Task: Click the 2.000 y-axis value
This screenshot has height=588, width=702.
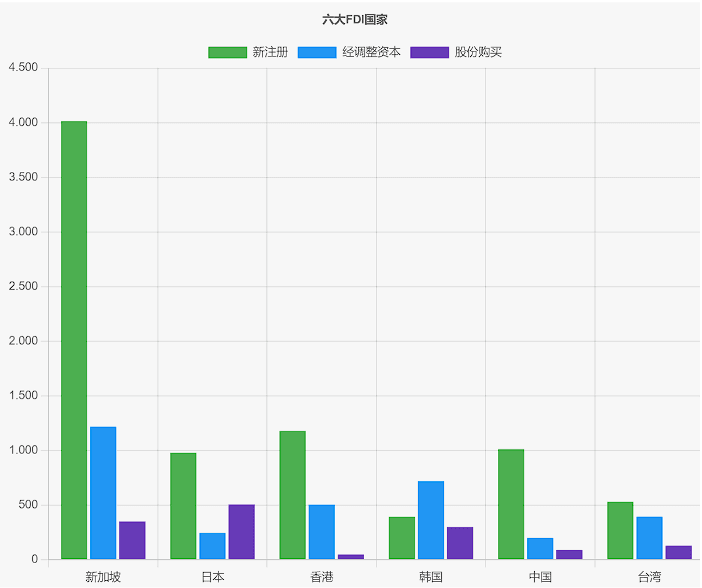Action: tap(23, 341)
